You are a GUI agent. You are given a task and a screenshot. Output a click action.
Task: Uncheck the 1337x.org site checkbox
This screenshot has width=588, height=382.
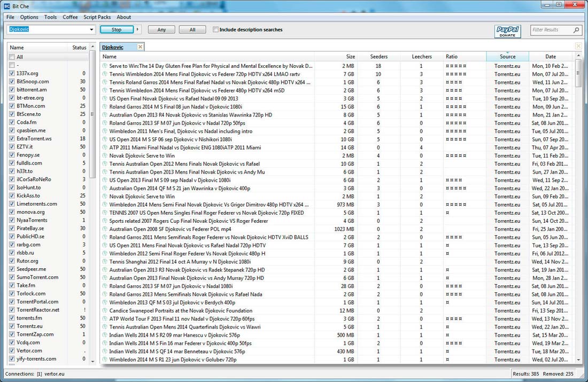coord(12,73)
